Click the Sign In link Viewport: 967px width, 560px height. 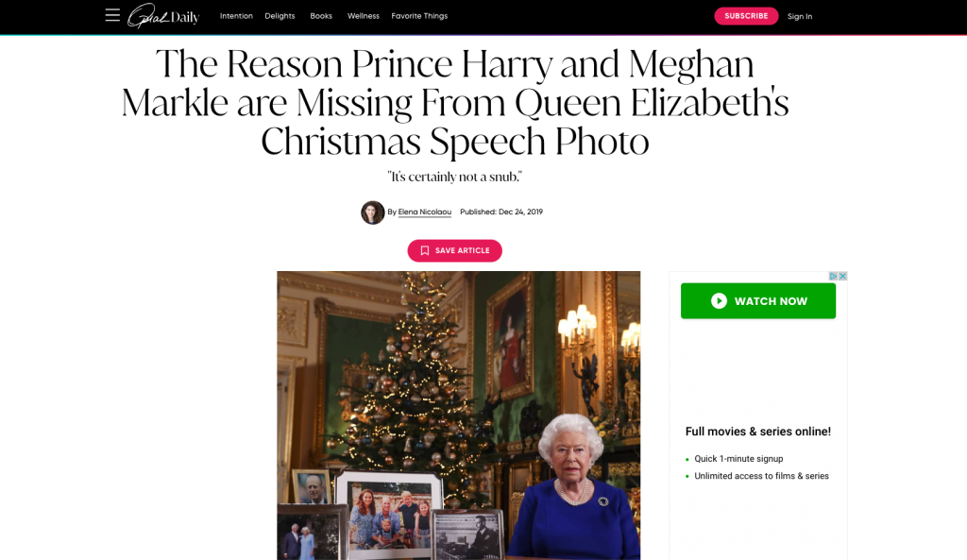click(799, 17)
